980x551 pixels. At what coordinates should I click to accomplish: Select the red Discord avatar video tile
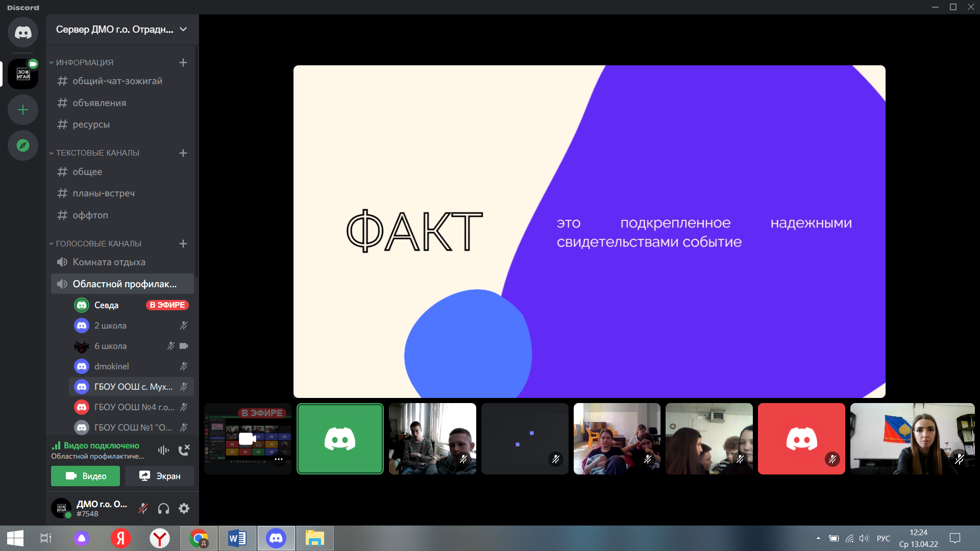point(801,439)
